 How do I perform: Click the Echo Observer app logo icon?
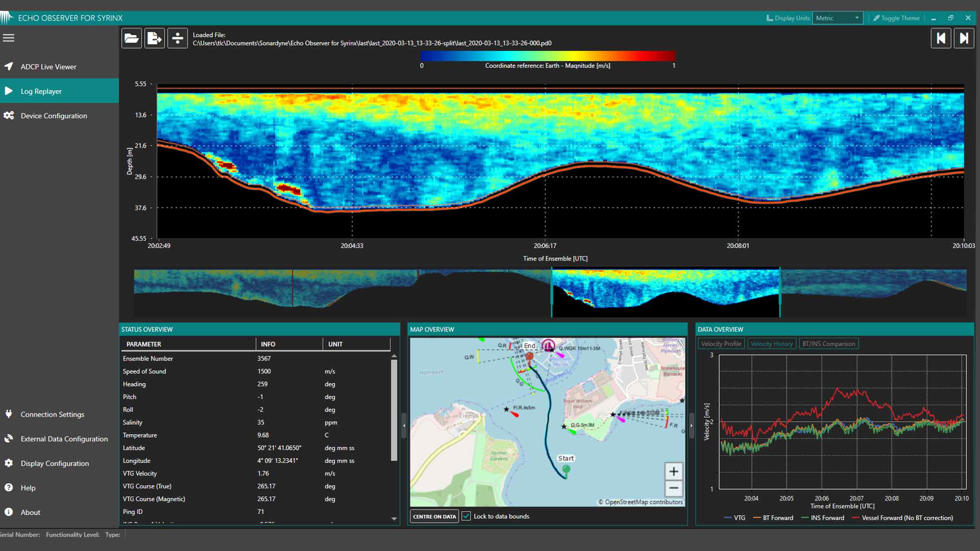(x=7, y=18)
